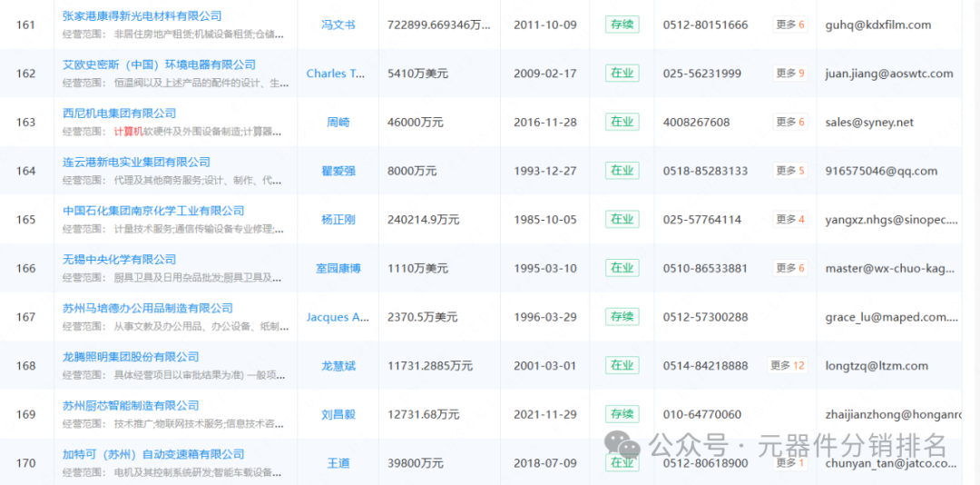The width and height of the screenshot is (980, 485).
Task: Select registered capital 1110万美元
Action: pos(417,269)
